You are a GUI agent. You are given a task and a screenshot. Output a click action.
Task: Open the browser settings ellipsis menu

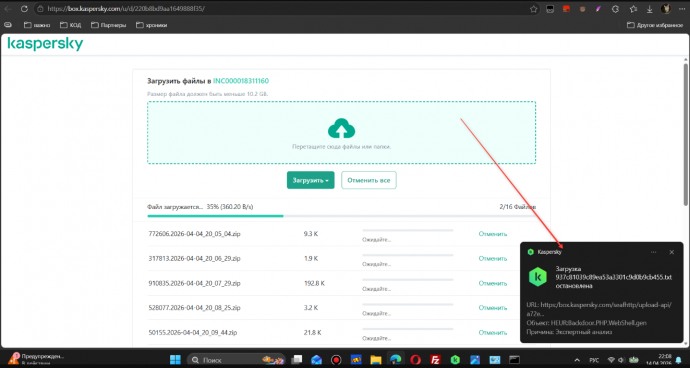682,9
